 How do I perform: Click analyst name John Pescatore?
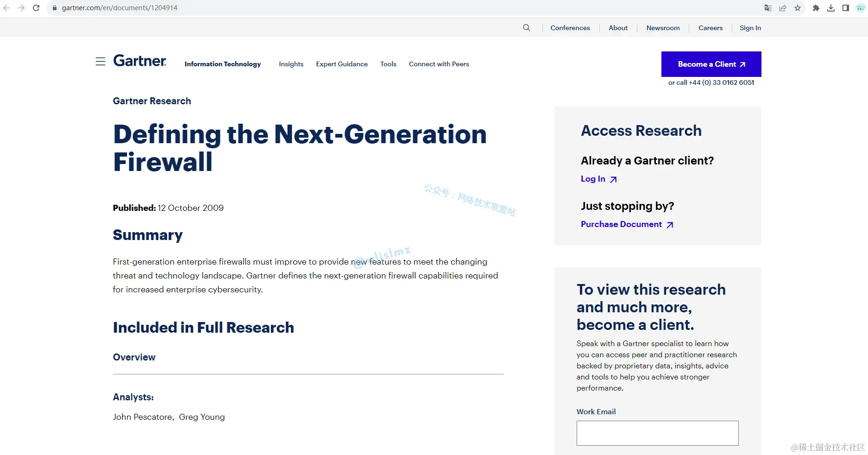(x=142, y=417)
